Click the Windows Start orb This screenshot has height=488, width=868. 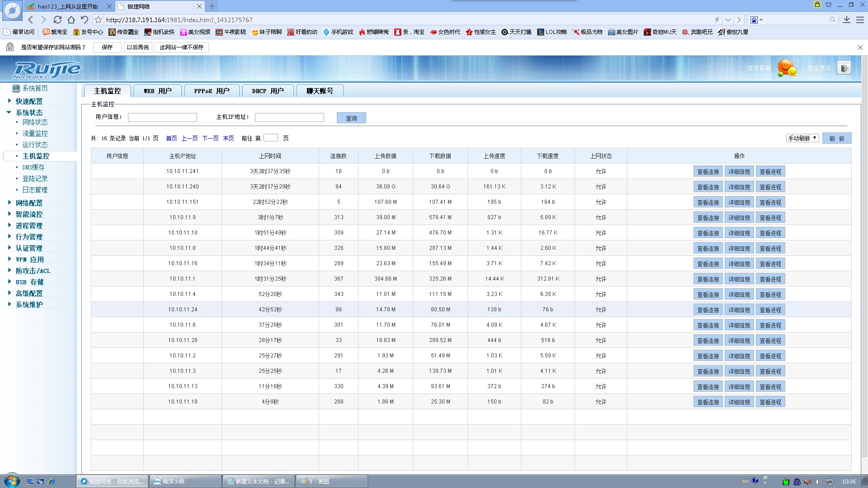pos(12,481)
